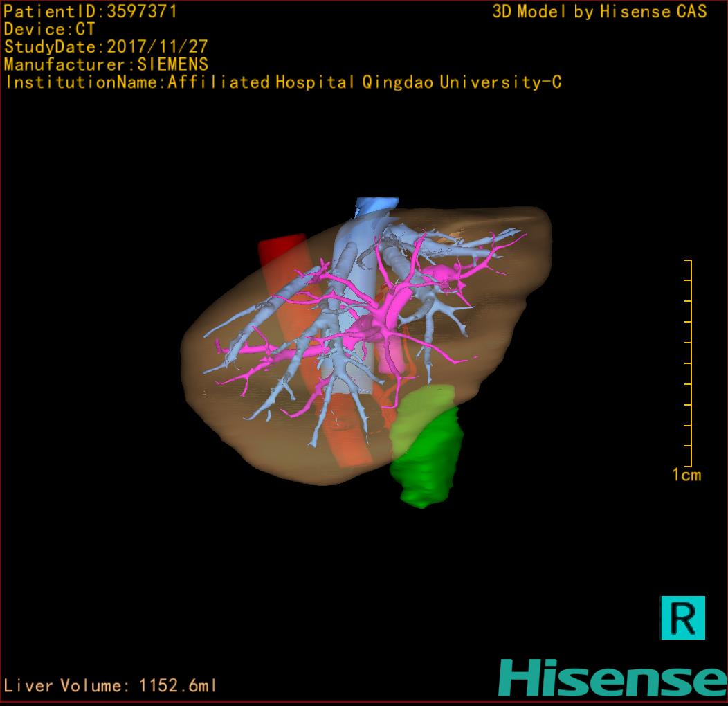
Task: Click the 3D Model by Hisense CAS caption
Action: pyautogui.click(x=599, y=12)
